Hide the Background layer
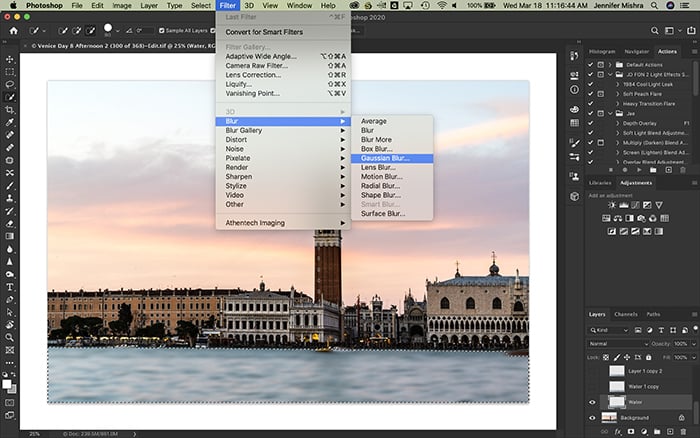Viewport: 700px width, 438px height. click(x=592, y=418)
